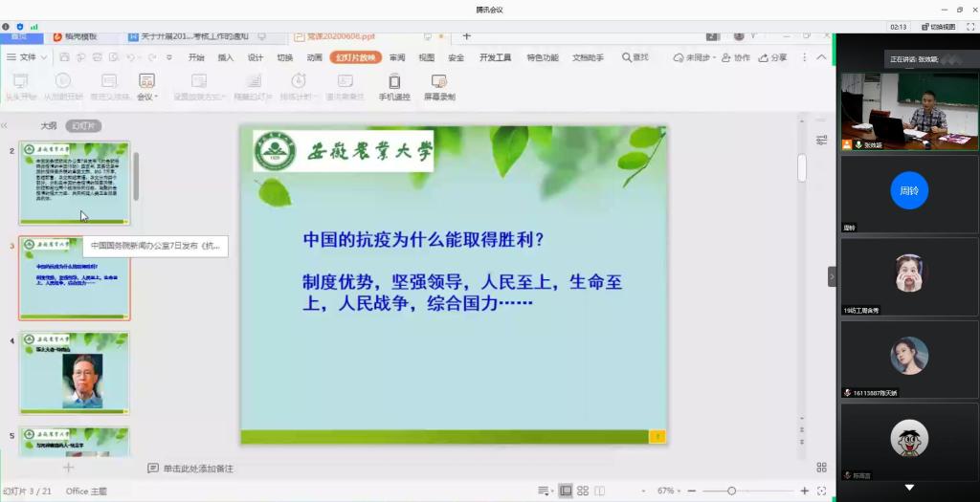
Task: Open the 会议 meeting tool in ribbon
Action: pyautogui.click(x=146, y=86)
